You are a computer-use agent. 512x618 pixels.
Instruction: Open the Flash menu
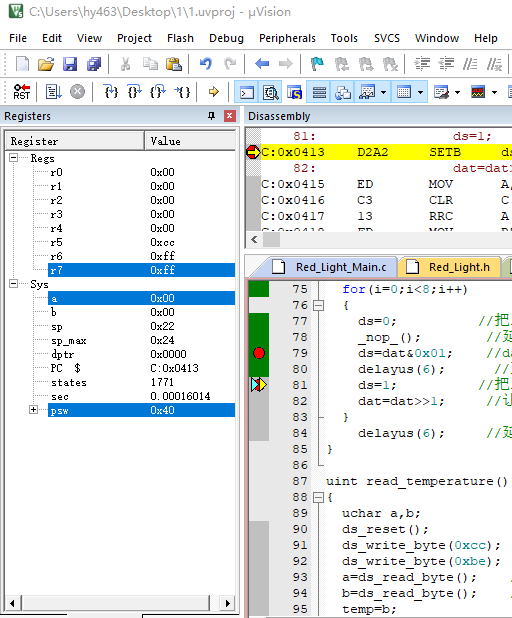[x=181, y=38]
